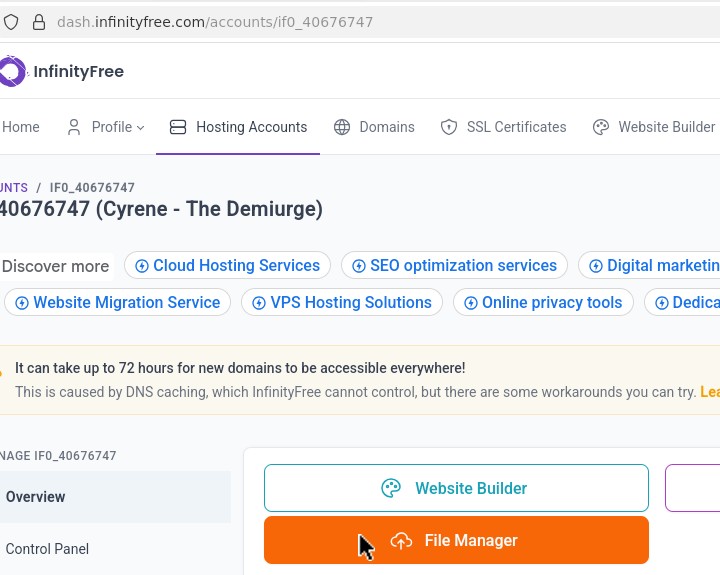Click the InfinityFree logo icon

[x=12, y=71]
